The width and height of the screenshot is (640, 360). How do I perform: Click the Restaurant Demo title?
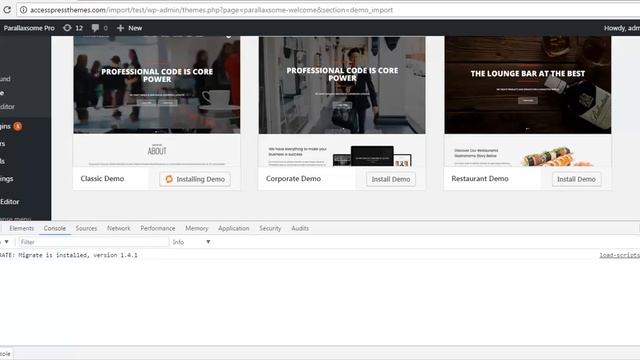480,178
